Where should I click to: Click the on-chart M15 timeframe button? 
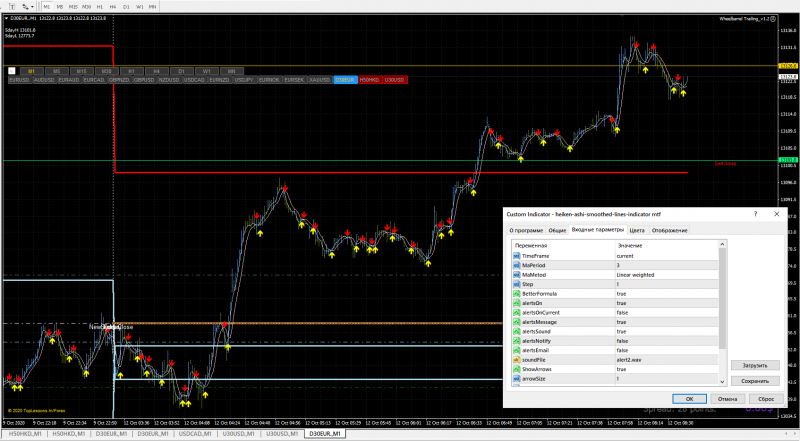tap(82, 71)
